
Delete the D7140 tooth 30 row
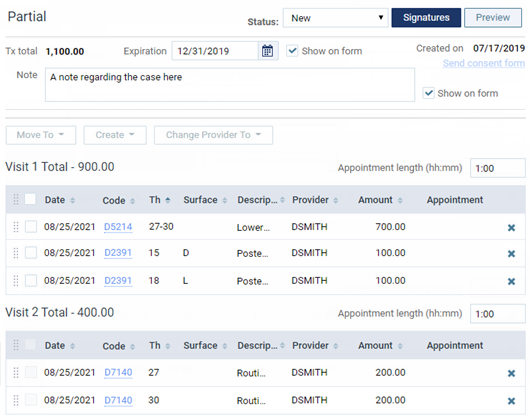coord(511,401)
